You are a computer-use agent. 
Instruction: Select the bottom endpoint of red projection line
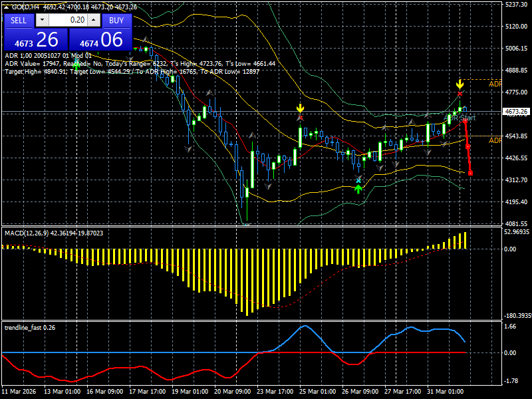(470, 174)
